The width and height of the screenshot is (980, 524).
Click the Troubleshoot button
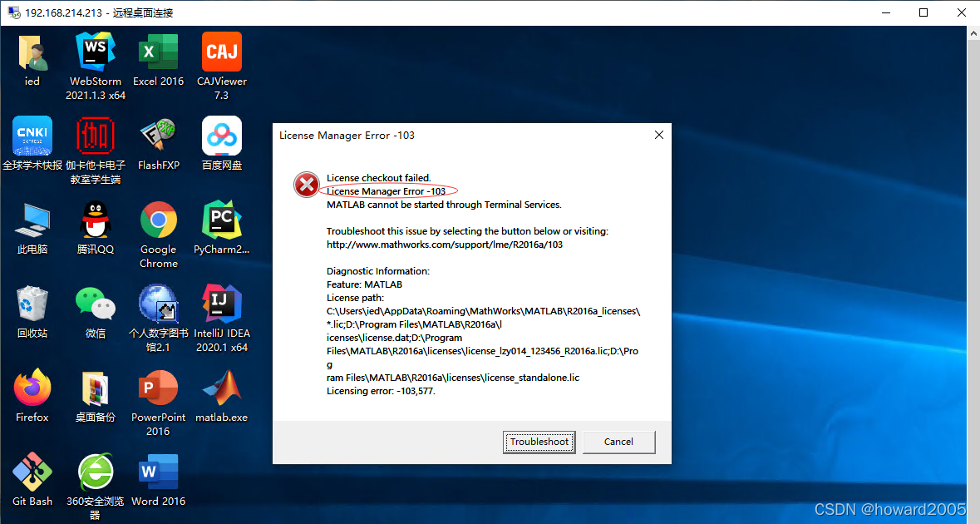click(539, 442)
